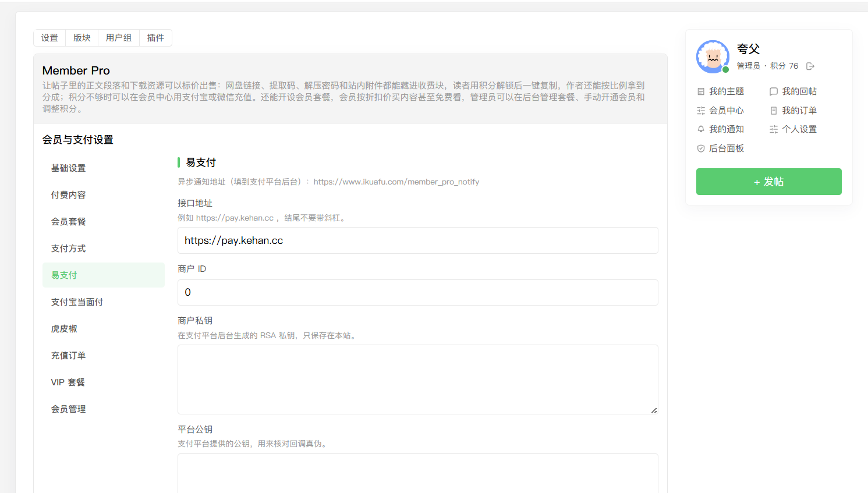Select the highlighted 易支付 menu item
This screenshot has width=868, height=493.
coord(104,275)
